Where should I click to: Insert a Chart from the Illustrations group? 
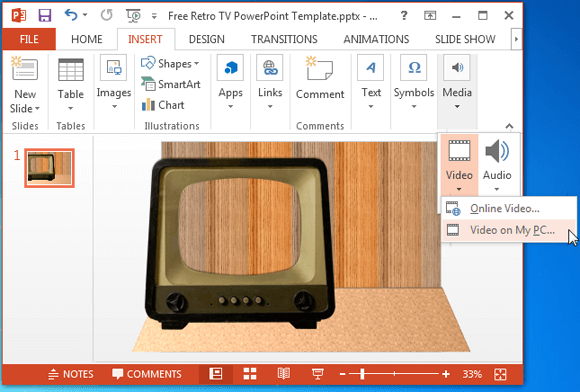point(163,105)
